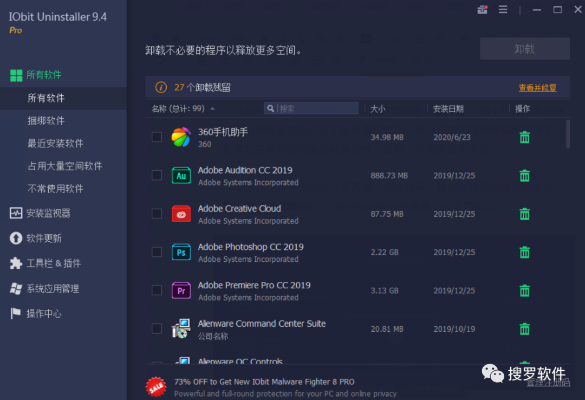The image size is (585, 400).
Task: Click the magnifier search icon
Action: (x=270, y=109)
